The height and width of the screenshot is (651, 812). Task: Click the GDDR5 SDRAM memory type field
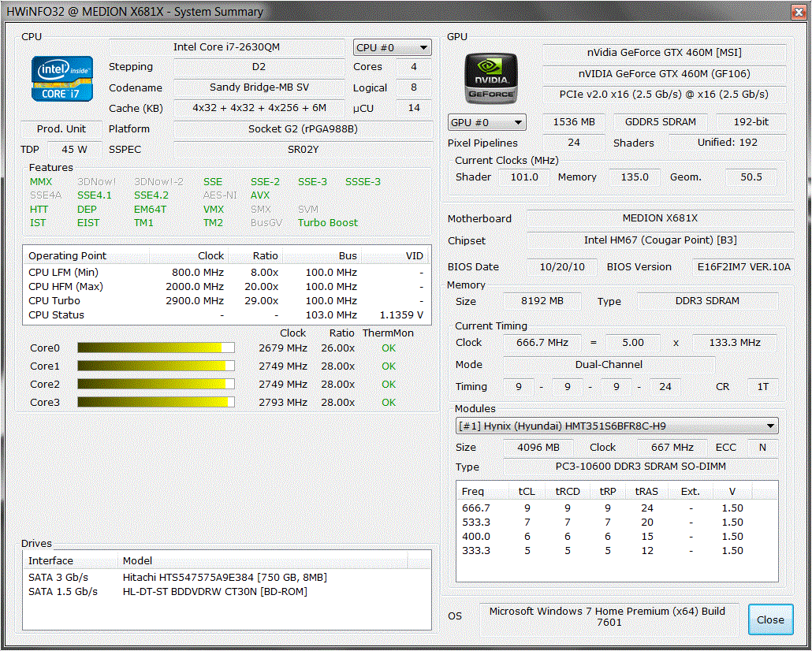(661, 122)
